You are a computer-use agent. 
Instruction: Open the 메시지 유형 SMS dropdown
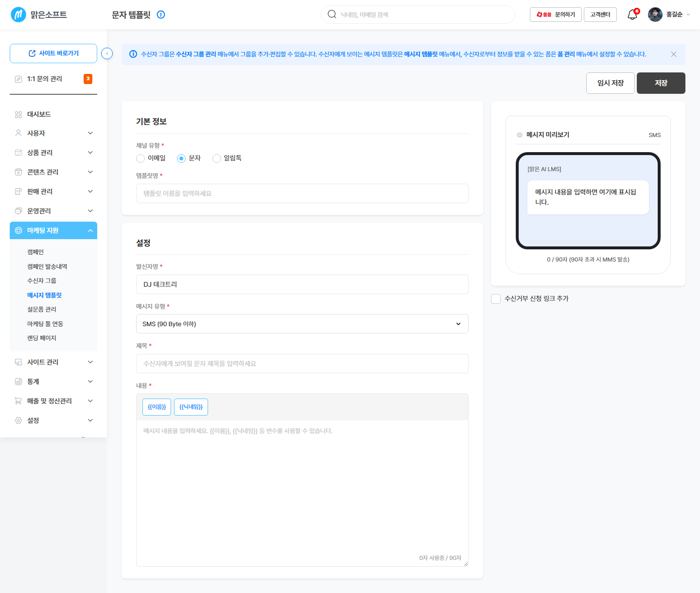click(302, 324)
